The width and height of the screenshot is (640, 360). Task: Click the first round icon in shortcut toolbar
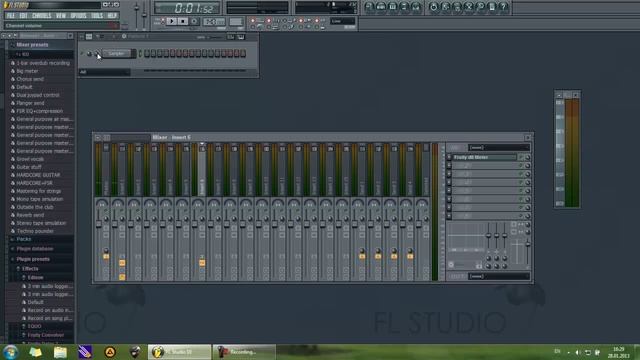click(369, 7)
